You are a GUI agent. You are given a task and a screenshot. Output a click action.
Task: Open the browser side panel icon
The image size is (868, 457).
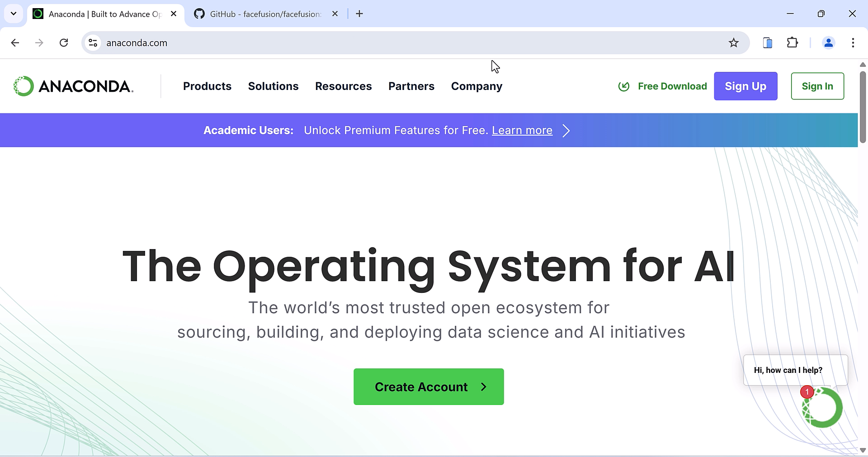coord(767,43)
